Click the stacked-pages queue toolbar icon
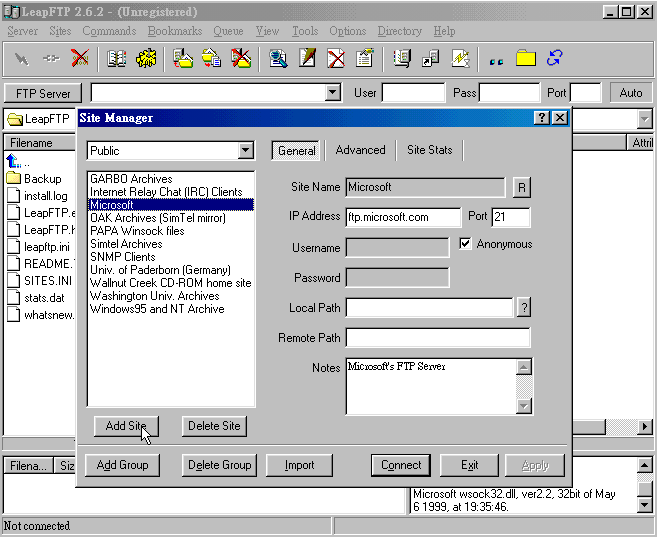 (x=402, y=58)
